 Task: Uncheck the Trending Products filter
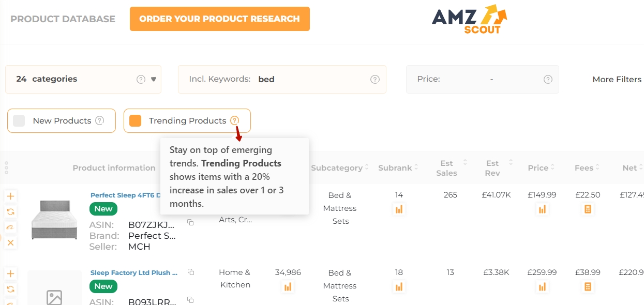click(x=135, y=120)
